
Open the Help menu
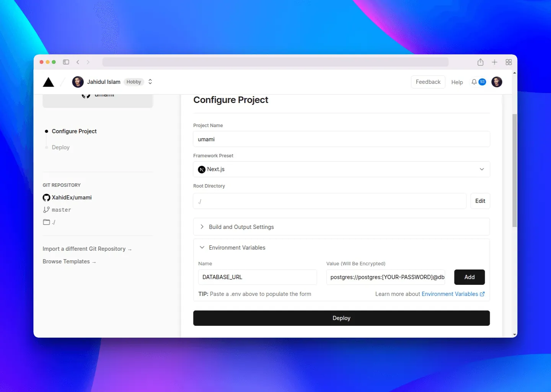[457, 82]
